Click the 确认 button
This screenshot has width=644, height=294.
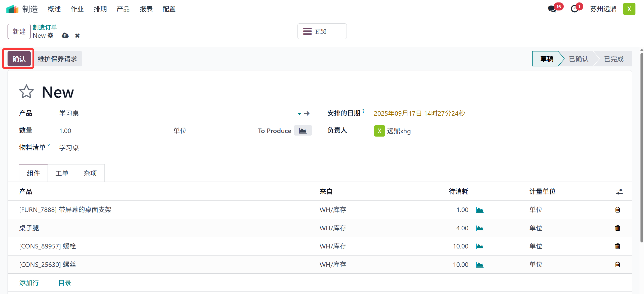tap(19, 59)
